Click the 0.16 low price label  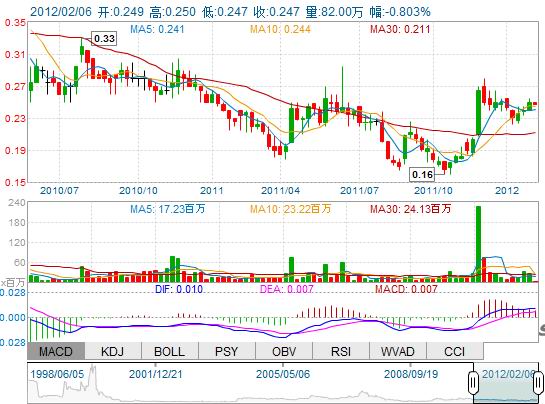coord(422,174)
